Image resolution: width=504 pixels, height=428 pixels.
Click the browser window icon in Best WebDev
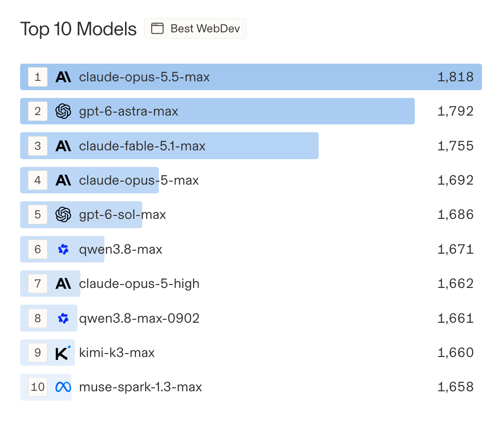[157, 28]
